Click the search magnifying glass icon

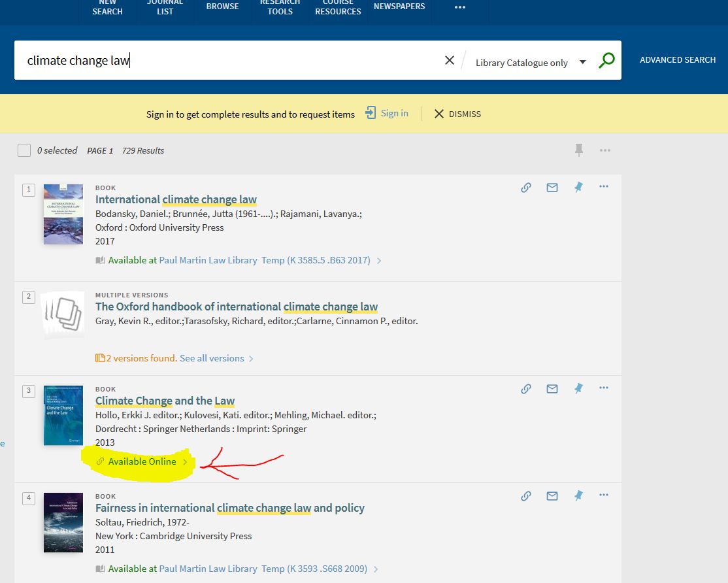pyautogui.click(x=606, y=59)
